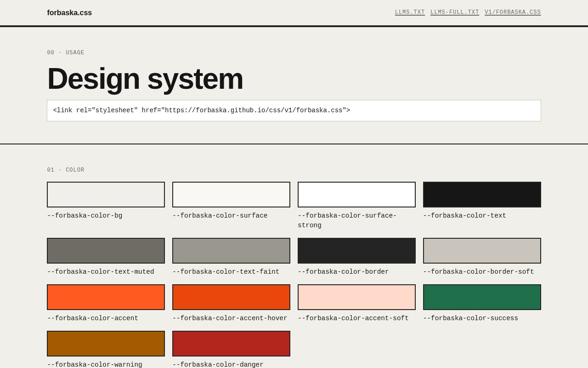Click the --forbaska-color-warning label
588x368 pixels.
[95, 364]
